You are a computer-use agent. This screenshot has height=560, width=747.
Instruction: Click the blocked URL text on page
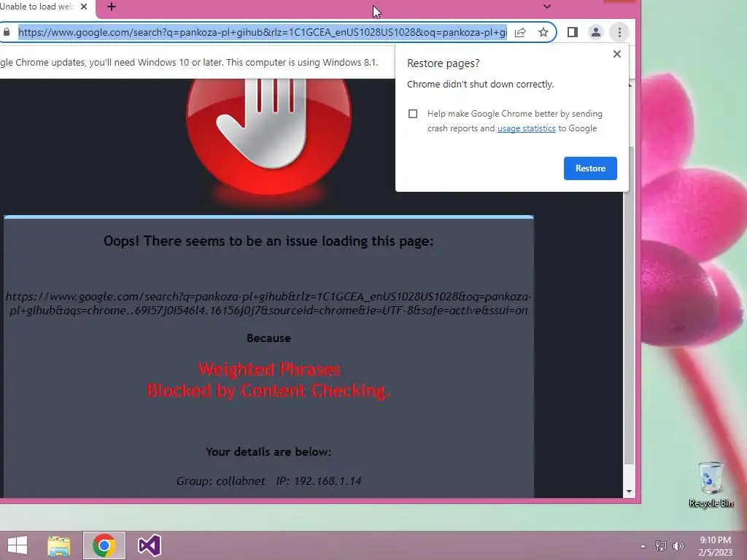[x=268, y=303]
